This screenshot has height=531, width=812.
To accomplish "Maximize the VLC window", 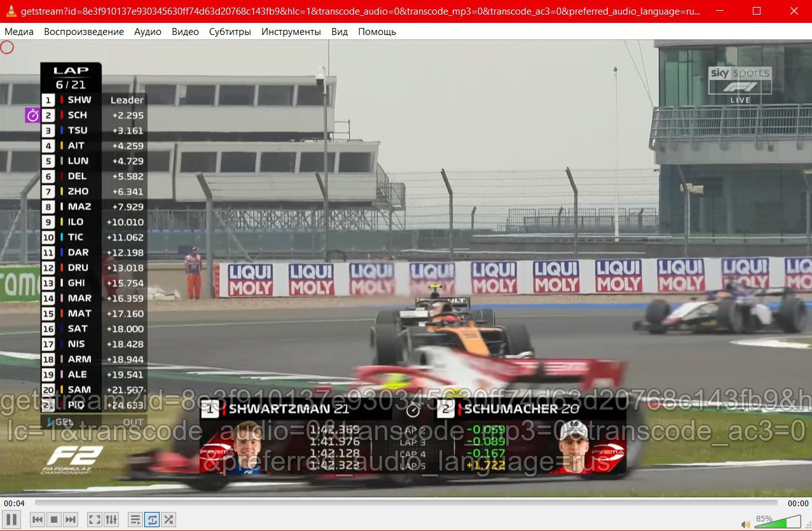I will click(x=757, y=11).
